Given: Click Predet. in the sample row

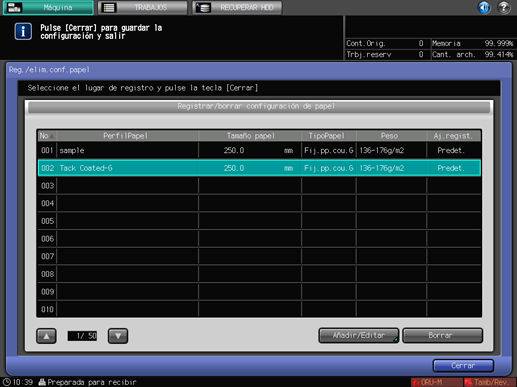Looking at the screenshot, I should (x=451, y=151).
